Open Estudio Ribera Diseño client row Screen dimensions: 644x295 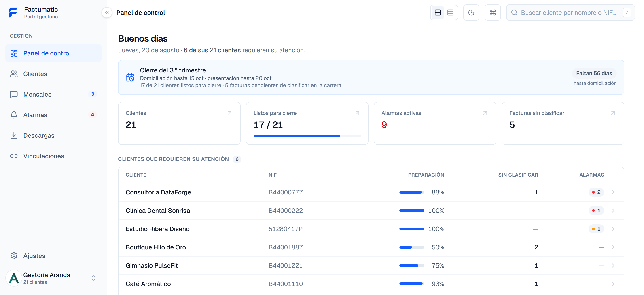click(x=371, y=229)
